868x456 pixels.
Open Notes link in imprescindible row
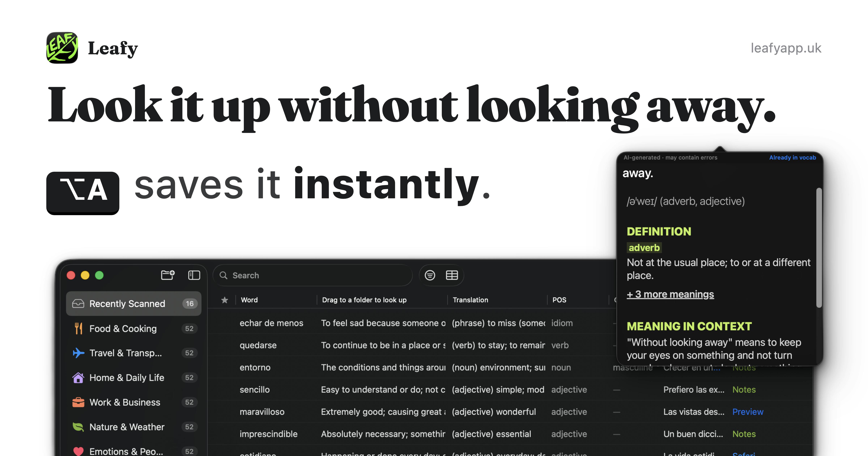click(744, 434)
